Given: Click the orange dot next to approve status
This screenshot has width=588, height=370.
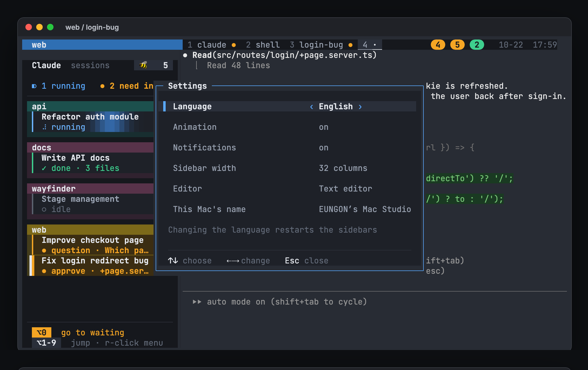Looking at the screenshot, I should (44, 271).
